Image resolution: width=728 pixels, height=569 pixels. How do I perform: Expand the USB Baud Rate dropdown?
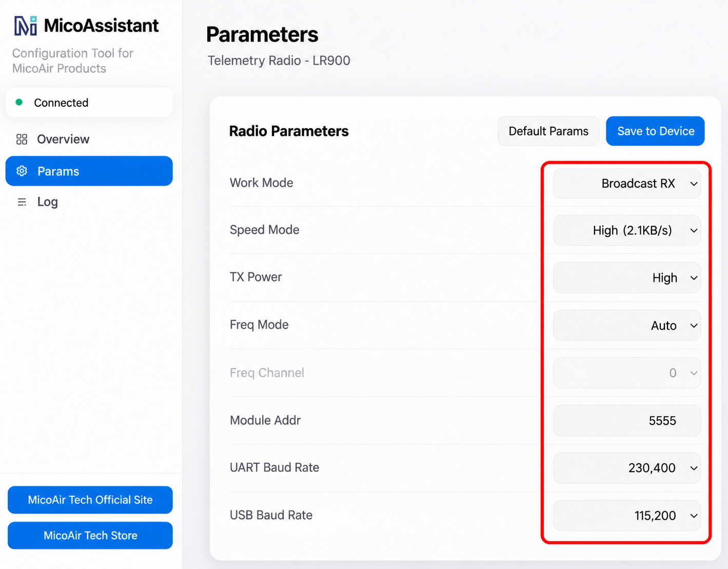[626, 516]
